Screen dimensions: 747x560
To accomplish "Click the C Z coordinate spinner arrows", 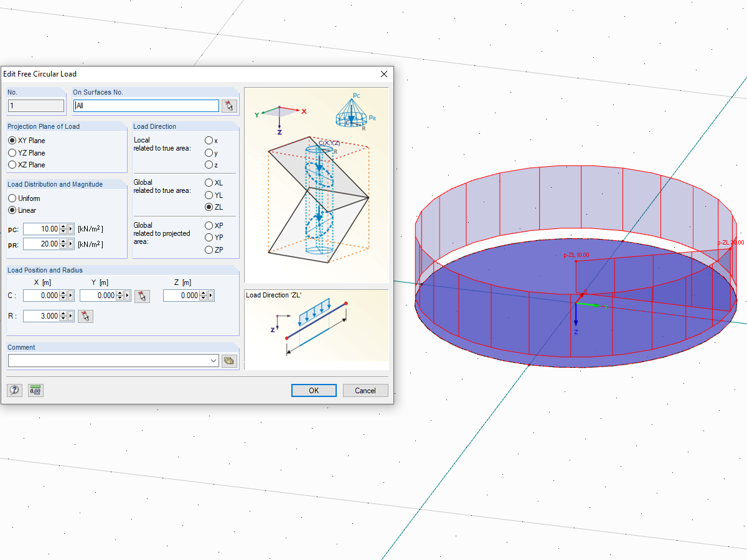I will tap(203, 296).
